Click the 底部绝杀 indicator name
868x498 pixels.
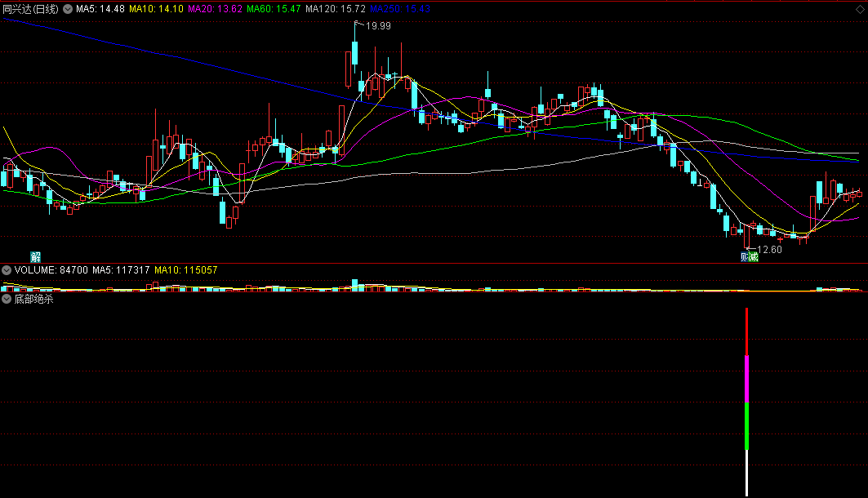(x=33, y=299)
